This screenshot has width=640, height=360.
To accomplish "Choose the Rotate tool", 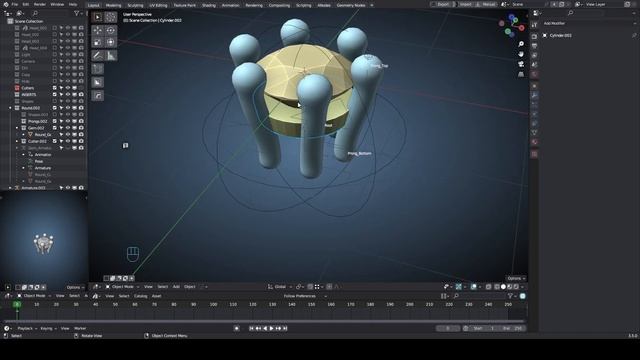I will pos(111,30).
